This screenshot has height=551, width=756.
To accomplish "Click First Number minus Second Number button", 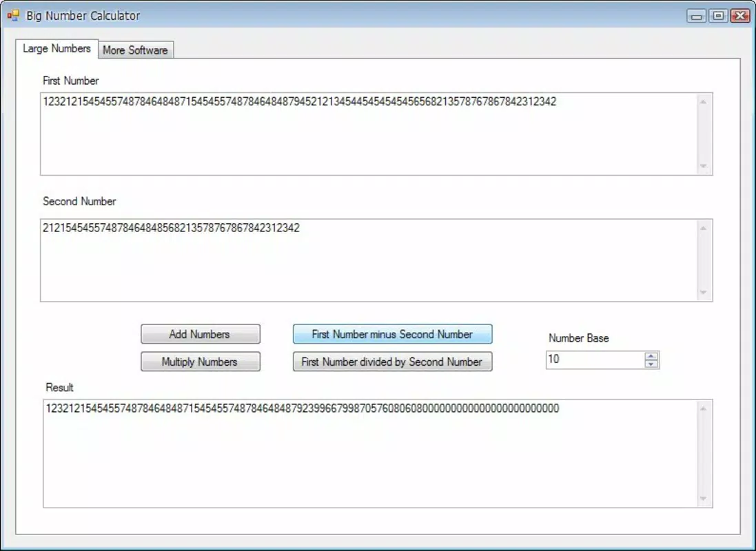I will (392, 334).
